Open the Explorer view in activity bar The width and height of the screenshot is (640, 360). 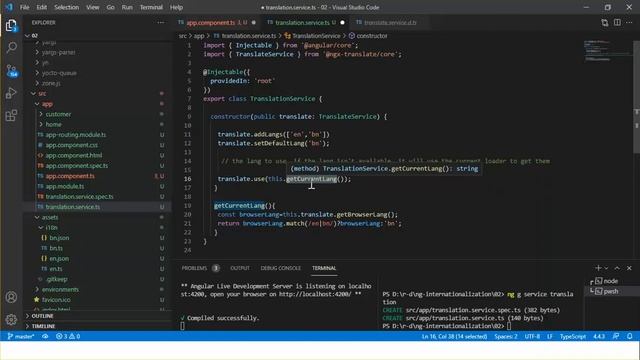11,26
